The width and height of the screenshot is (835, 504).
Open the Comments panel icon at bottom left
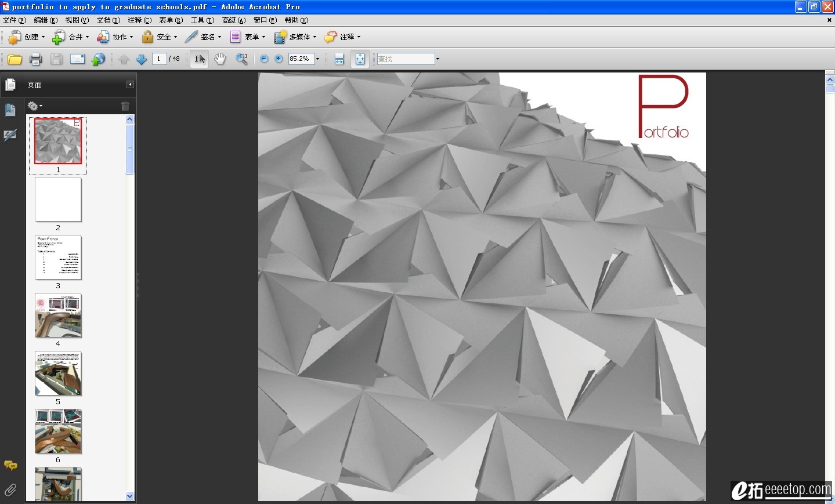(10, 465)
